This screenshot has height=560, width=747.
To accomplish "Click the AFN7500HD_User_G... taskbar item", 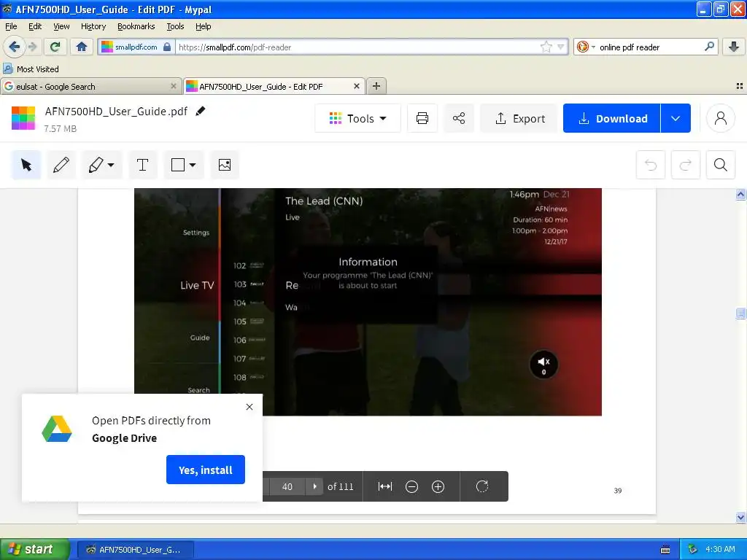I will 135,550.
